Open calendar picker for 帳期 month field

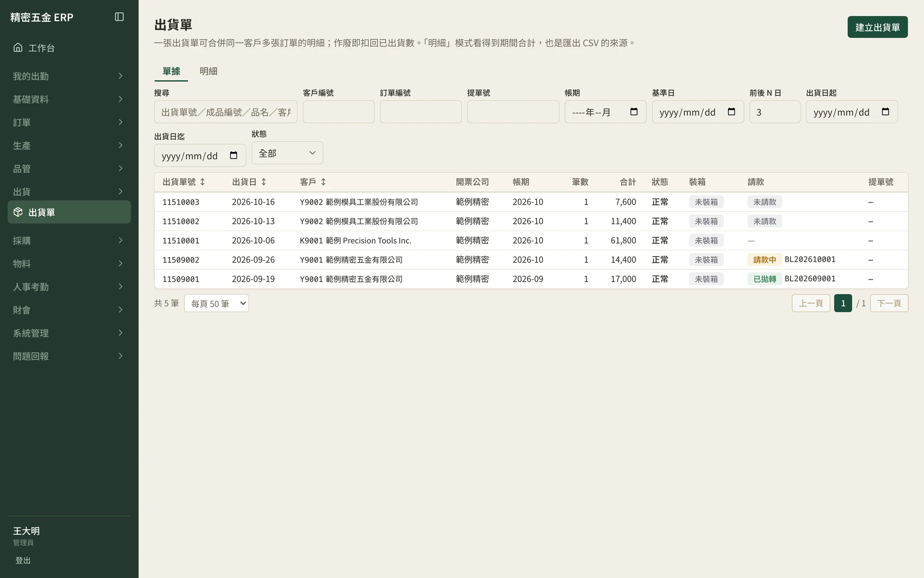634,112
